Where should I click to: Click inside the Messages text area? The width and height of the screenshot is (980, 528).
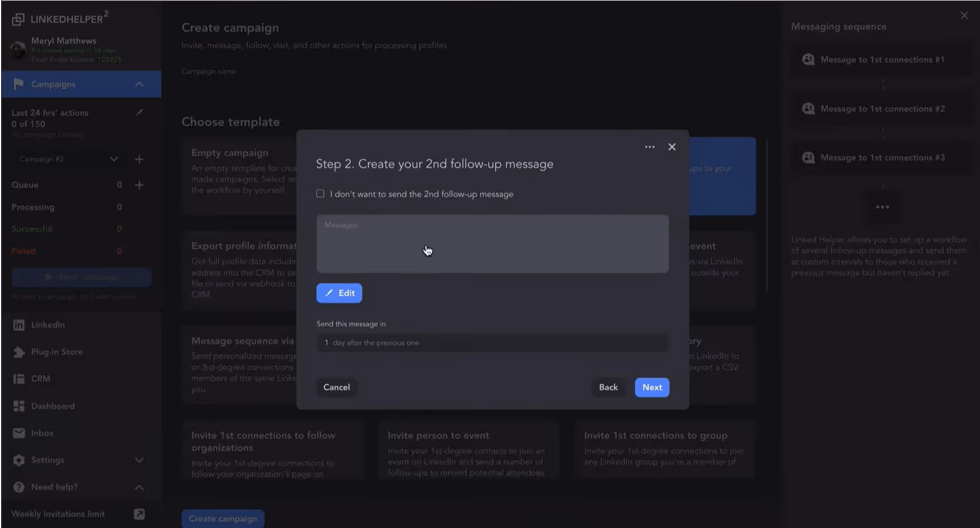(492, 244)
